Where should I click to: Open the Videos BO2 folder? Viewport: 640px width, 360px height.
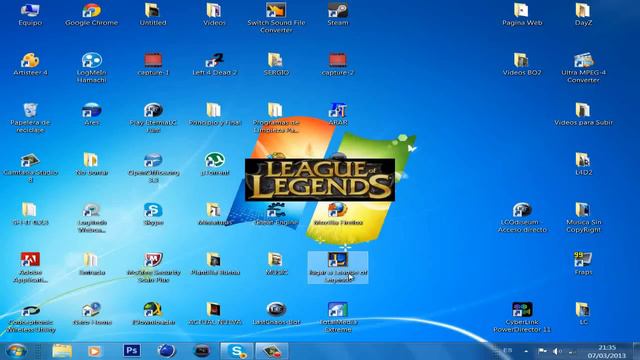(x=522, y=64)
